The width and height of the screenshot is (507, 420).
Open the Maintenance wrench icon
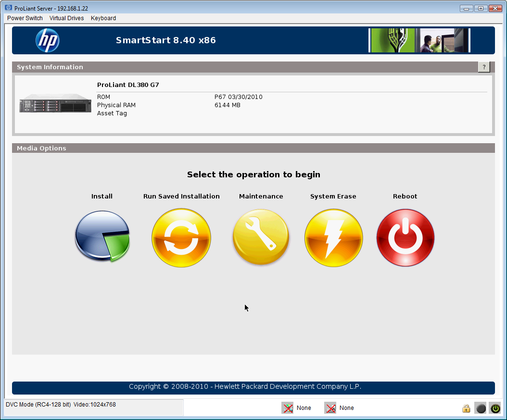coord(261,237)
